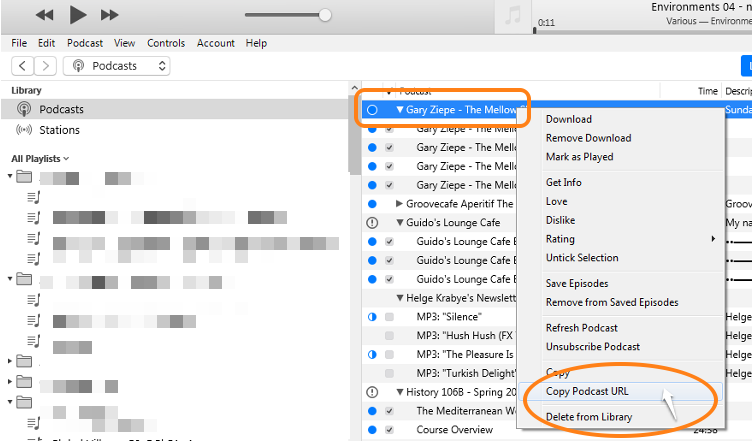Click the Groovecafe Aperitif unplayed dot
This screenshot has height=441, width=752.
click(x=372, y=204)
